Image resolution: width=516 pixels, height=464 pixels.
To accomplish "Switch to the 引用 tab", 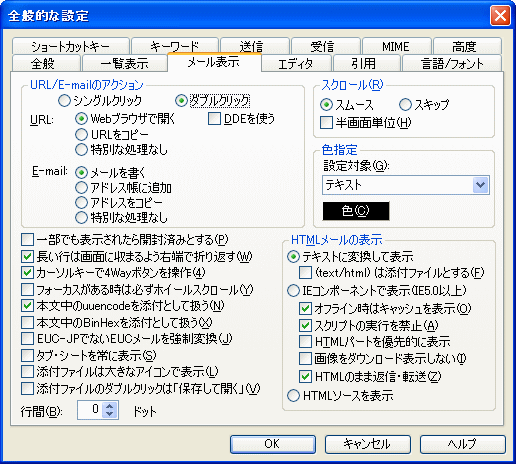I will pyautogui.click(x=367, y=63).
